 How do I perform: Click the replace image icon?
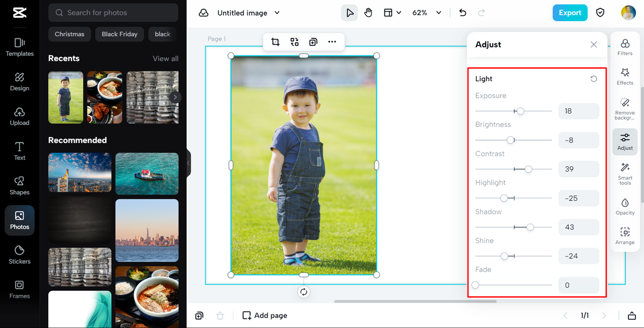(294, 42)
